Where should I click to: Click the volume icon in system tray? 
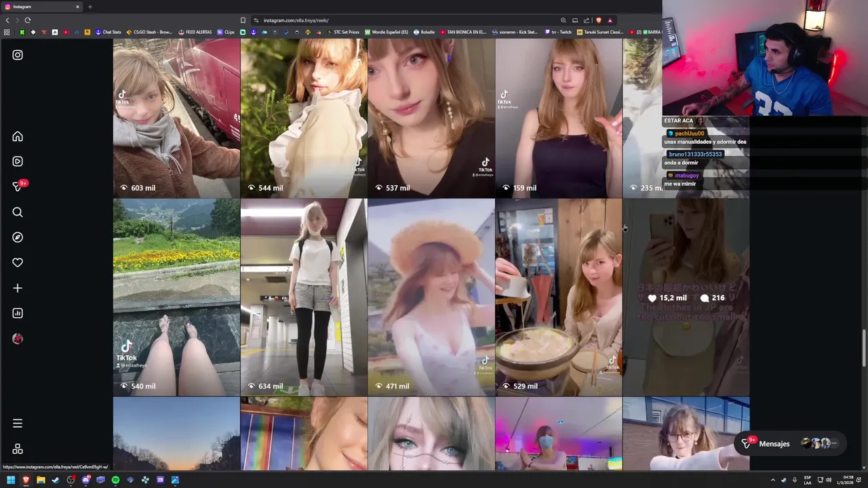tap(829, 480)
